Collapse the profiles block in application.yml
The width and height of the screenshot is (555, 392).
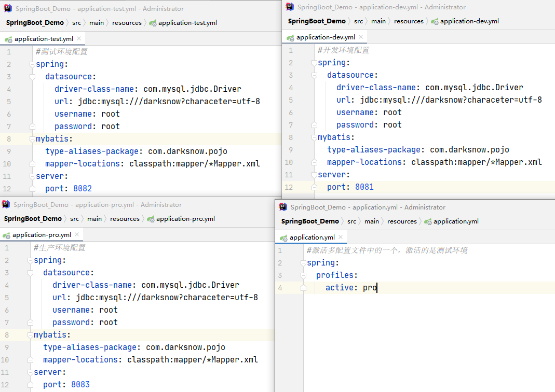[303, 275]
